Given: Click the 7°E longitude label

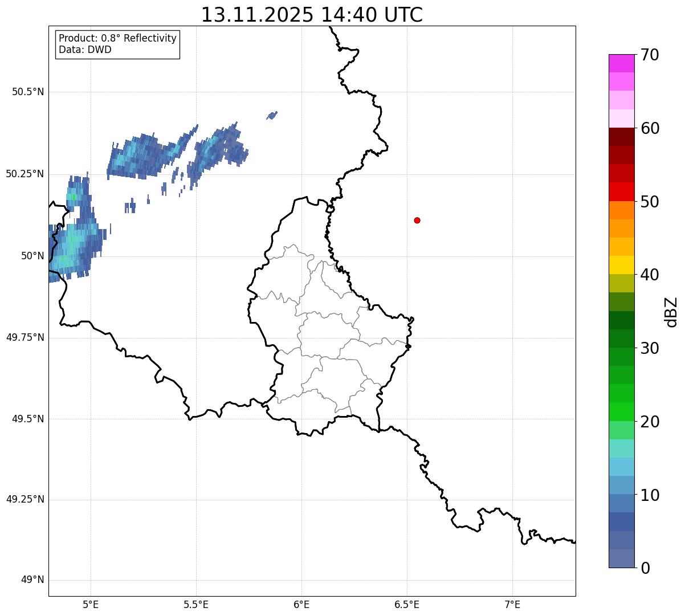Looking at the screenshot, I should [x=512, y=604].
